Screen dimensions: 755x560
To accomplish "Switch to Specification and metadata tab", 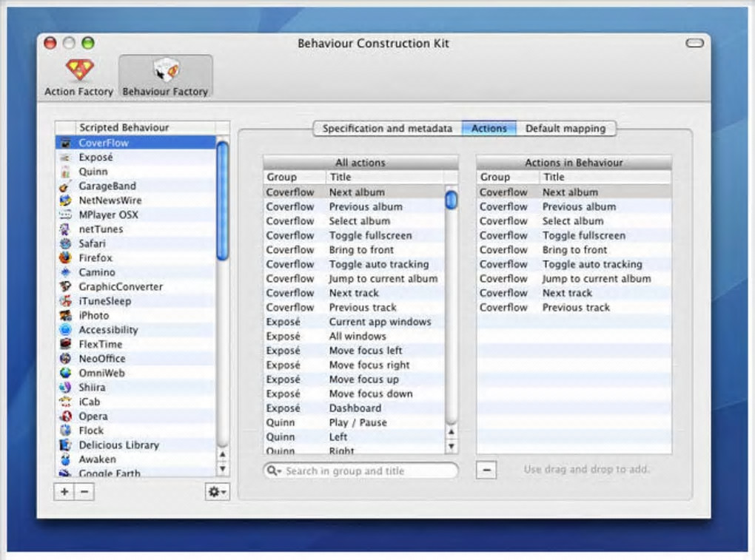I will tap(388, 129).
